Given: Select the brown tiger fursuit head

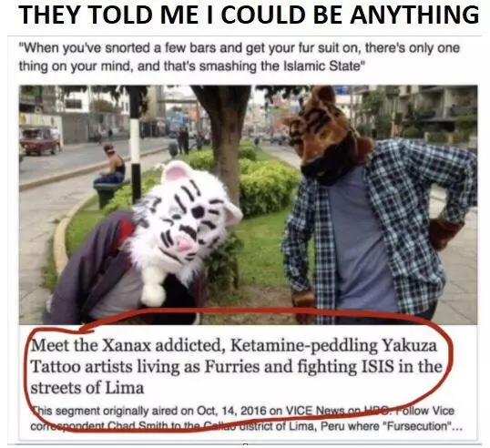Looking at the screenshot, I should point(325,135).
